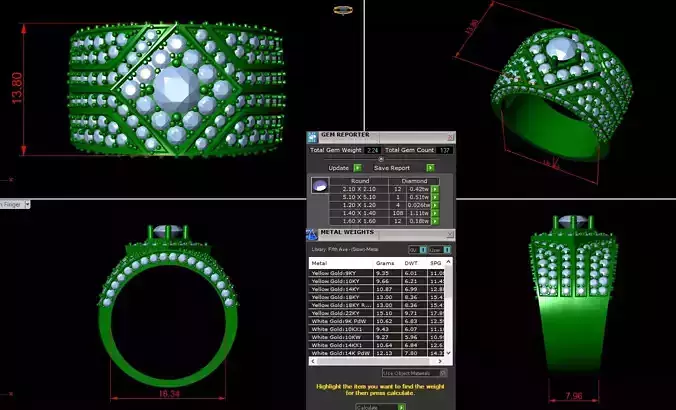Click the green arrow for 5.10 X 5.10 gem

coord(435,197)
